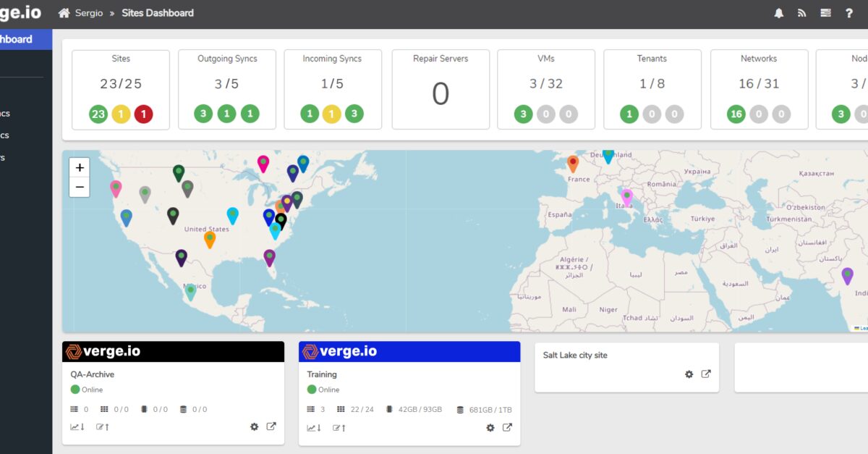Viewport: 868px width, 454px height.
Task: Open settings gear on the Salt Lake city site card
Action: [689, 374]
